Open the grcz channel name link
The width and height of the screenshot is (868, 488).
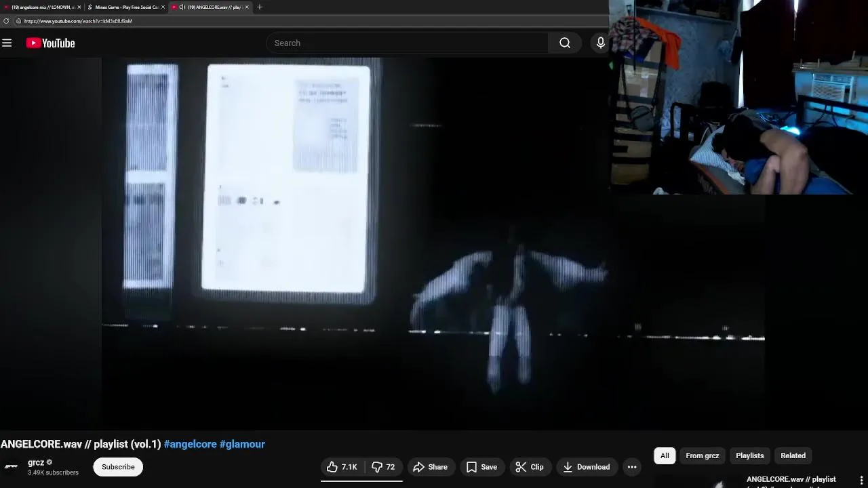click(x=36, y=462)
